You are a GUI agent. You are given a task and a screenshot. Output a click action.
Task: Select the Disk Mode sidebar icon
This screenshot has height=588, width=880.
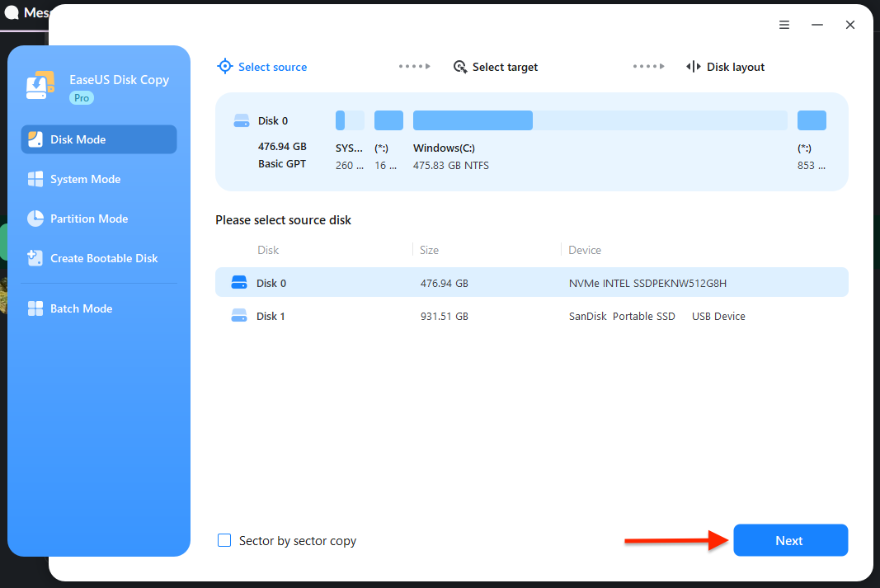click(35, 139)
